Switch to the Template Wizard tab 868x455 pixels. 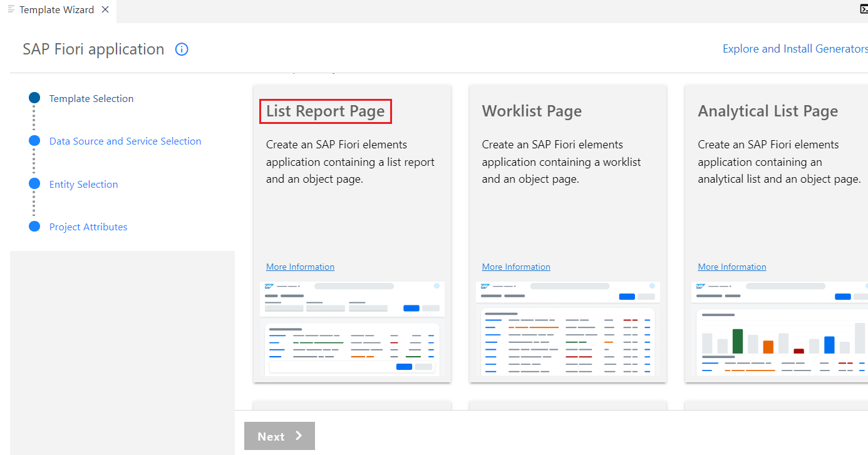coord(57,10)
